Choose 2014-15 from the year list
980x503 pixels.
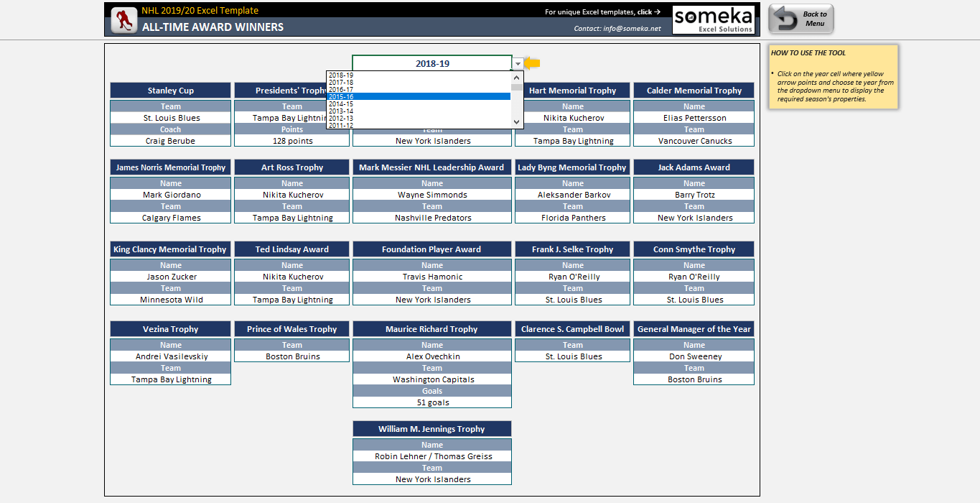(419, 103)
